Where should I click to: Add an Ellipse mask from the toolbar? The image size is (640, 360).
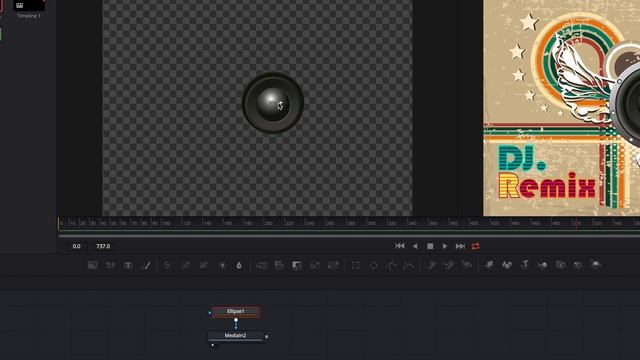pos(373,265)
